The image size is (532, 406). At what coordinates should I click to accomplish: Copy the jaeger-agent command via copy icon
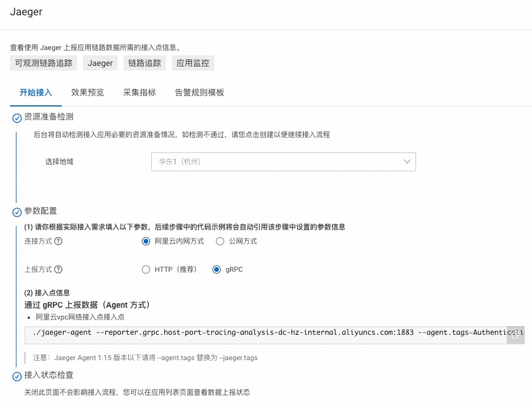[515, 335]
